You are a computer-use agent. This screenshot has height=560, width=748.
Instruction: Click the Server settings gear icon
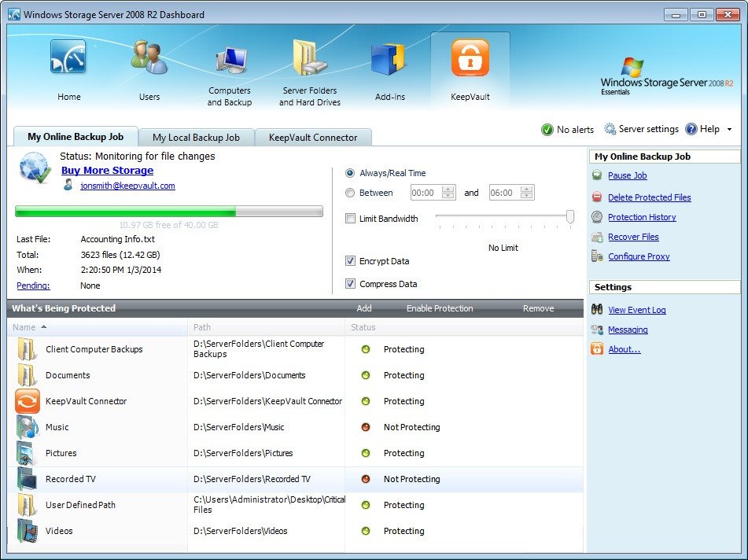click(610, 129)
